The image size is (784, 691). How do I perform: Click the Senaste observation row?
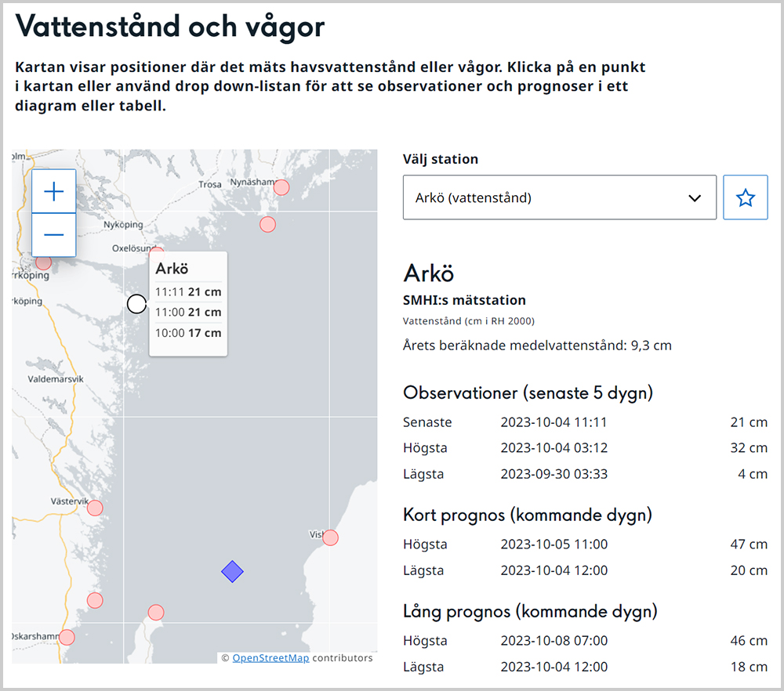point(584,422)
